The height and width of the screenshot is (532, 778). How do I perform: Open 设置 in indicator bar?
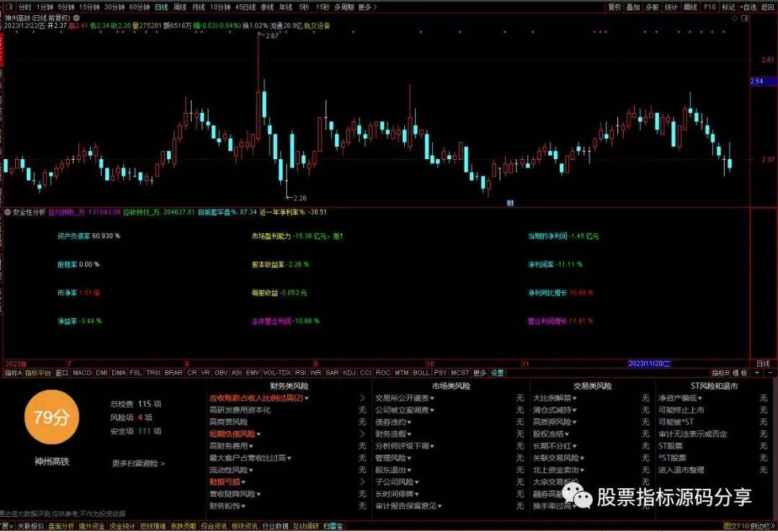(x=497, y=372)
